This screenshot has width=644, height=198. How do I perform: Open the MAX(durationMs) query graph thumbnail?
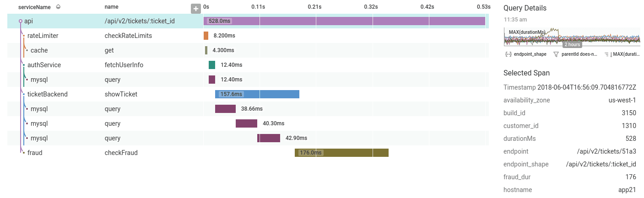pos(572,37)
